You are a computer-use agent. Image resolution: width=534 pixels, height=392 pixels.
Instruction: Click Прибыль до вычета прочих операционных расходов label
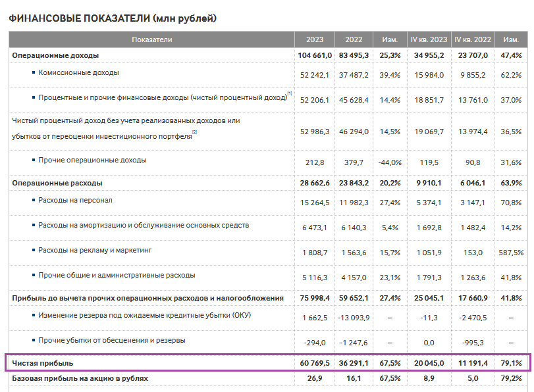pyautogui.click(x=147, y=298)
